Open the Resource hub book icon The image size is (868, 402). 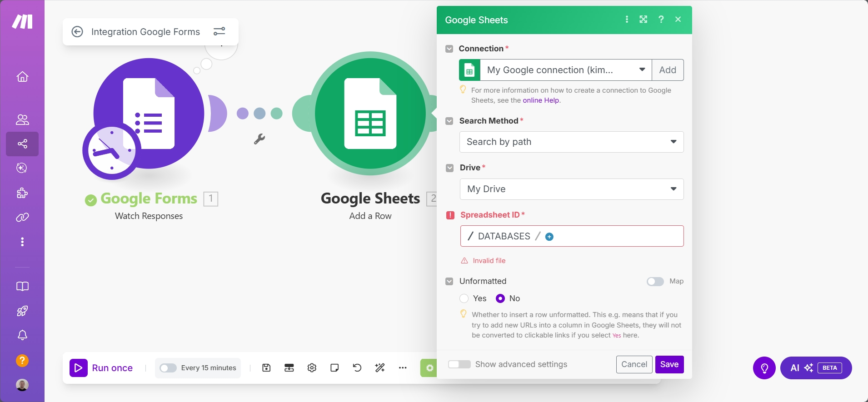coord(22,286)
